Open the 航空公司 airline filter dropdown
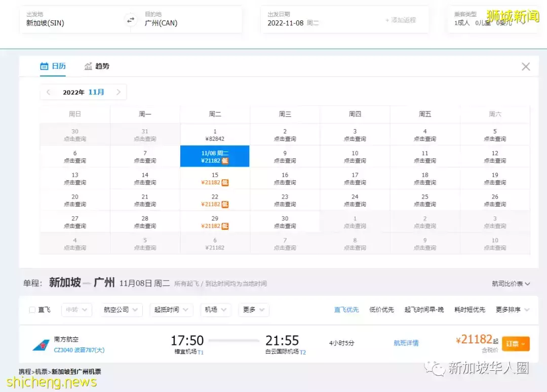Viewport: 547px width, 392px height. tap(121, 310)
